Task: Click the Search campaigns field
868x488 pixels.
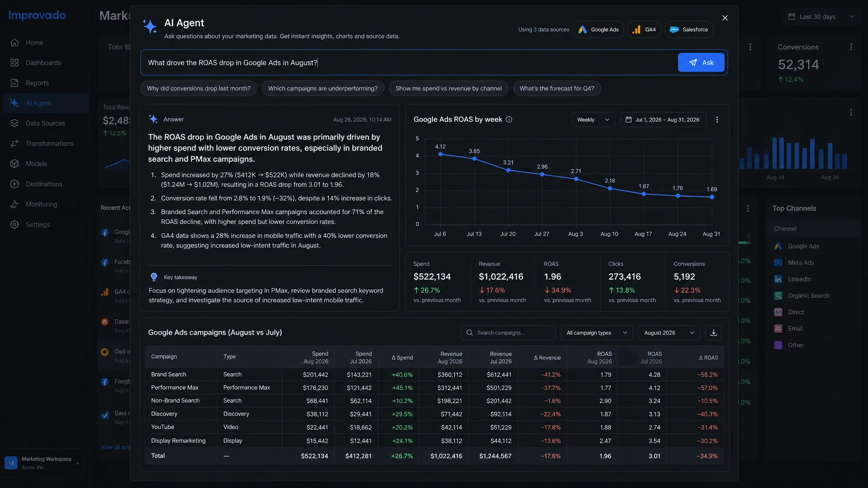Action: point(508,333)
